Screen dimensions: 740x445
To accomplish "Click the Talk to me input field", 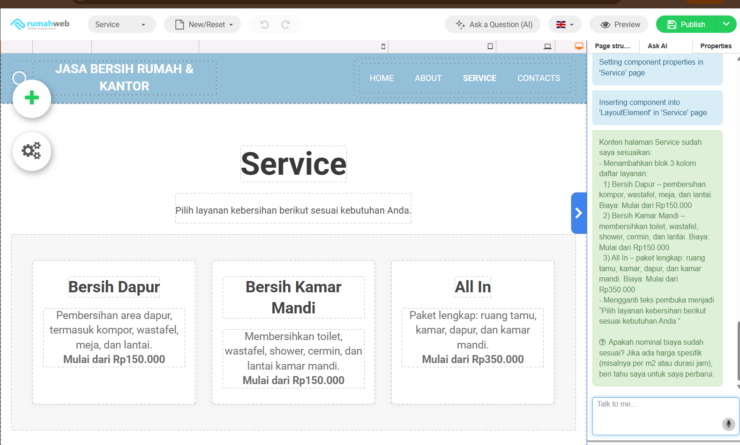I will (655, 415).
